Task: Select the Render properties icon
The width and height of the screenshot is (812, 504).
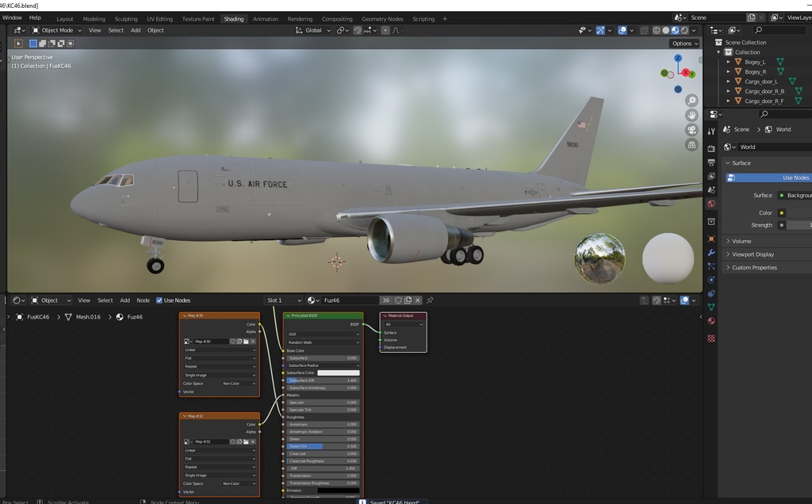Action: 710,148
